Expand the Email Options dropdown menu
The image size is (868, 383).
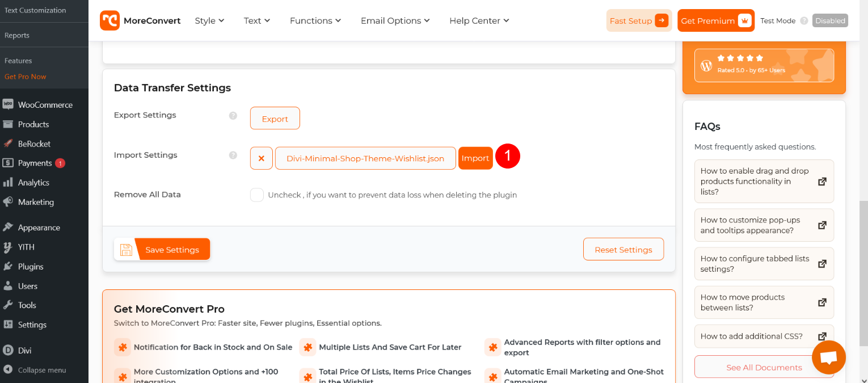pyautogui.click(x=395, y=20)
